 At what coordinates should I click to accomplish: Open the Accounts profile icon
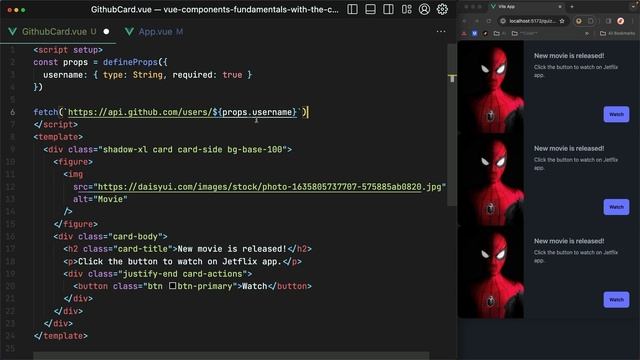click(x=424, y=9)
